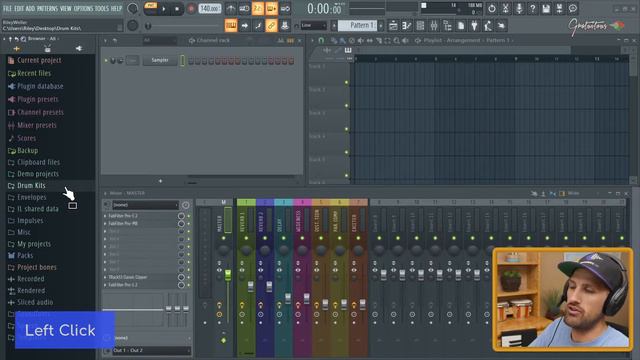
Task: Click the save project icon
Action: coord(546,8)
